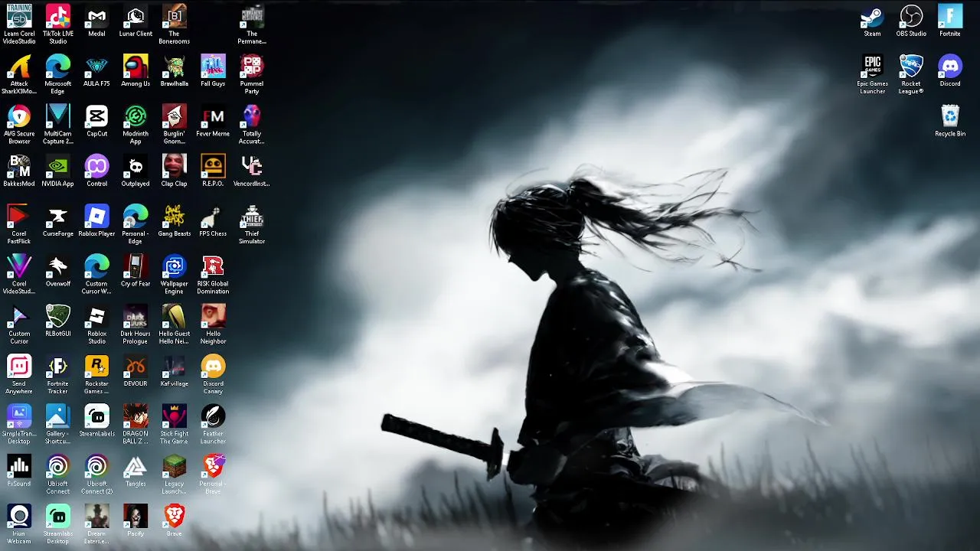Image resolution: width=980 pixels, height=551 pixels.
Task: Select the MultiCam Capture icon
Action: click(58, 124)
